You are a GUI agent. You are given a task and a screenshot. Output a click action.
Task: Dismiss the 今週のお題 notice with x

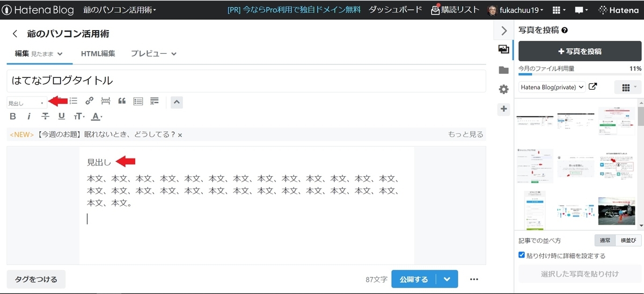(x=180, y=135)
